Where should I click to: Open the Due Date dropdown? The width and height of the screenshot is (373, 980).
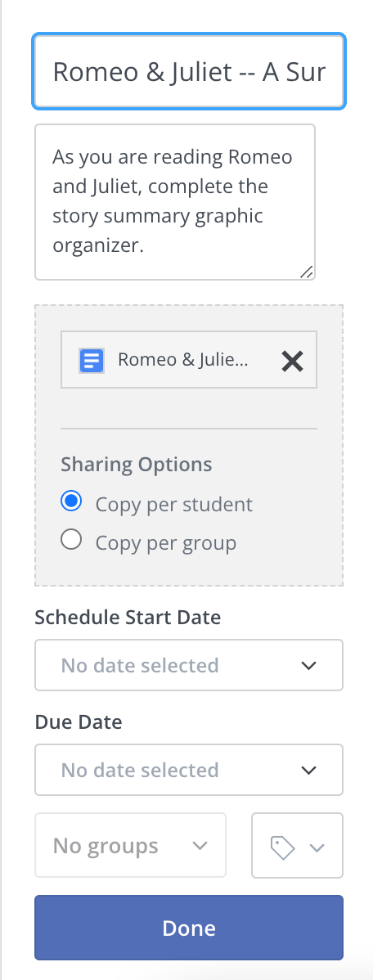coord(189,770)
